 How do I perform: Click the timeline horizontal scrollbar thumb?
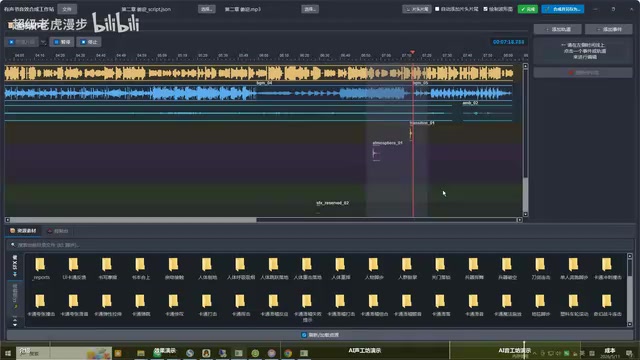pos(387,220)
